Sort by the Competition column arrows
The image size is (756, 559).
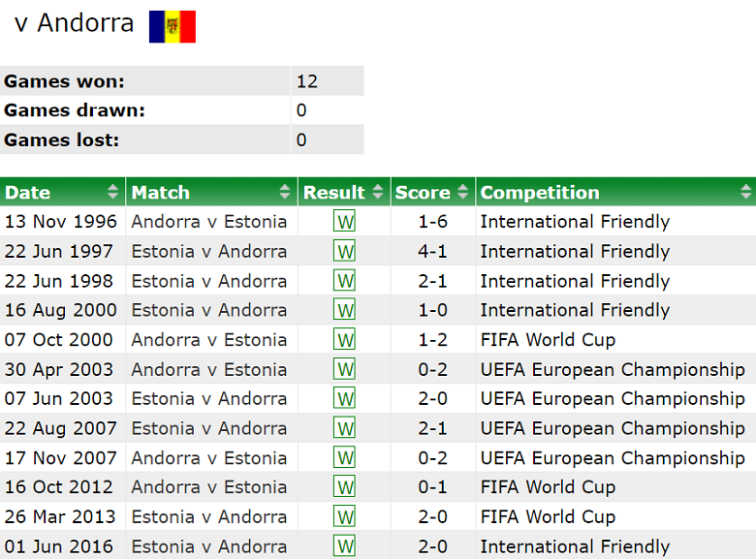click(x=745, y=192)
